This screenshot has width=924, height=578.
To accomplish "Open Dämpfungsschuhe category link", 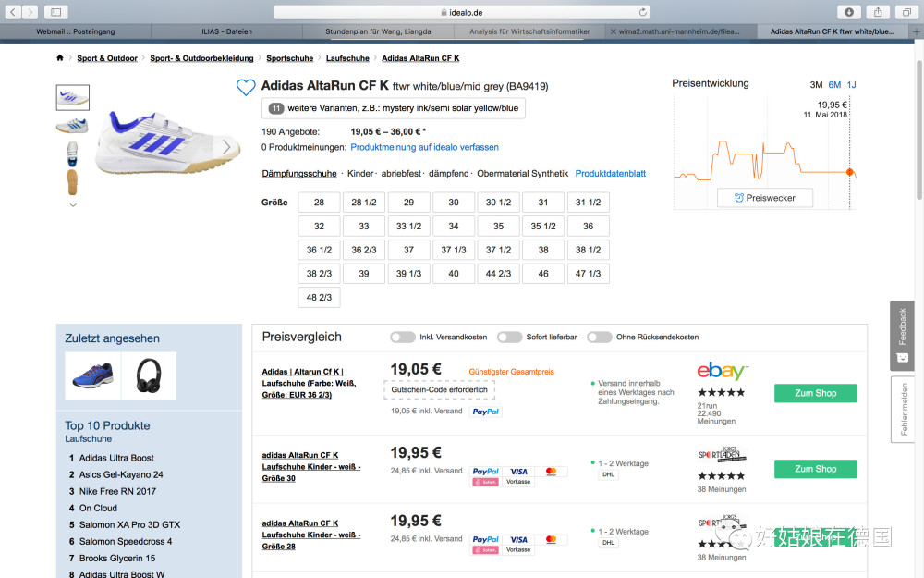I will point(299,174).
